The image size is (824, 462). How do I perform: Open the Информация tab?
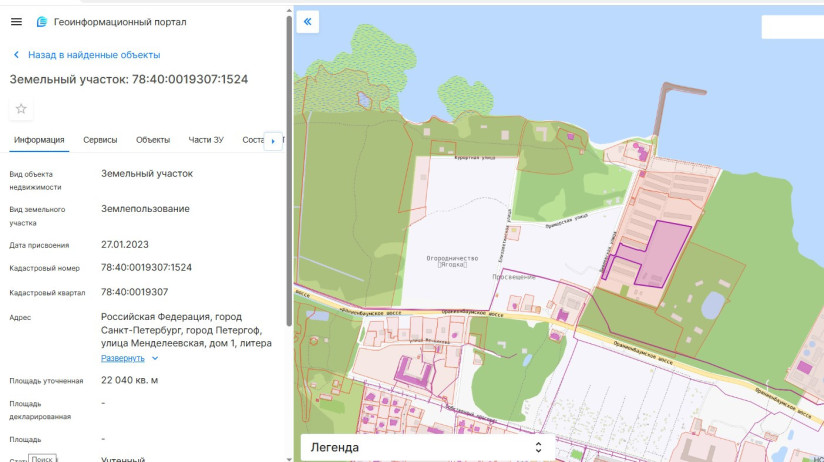(x=39, y=140)
